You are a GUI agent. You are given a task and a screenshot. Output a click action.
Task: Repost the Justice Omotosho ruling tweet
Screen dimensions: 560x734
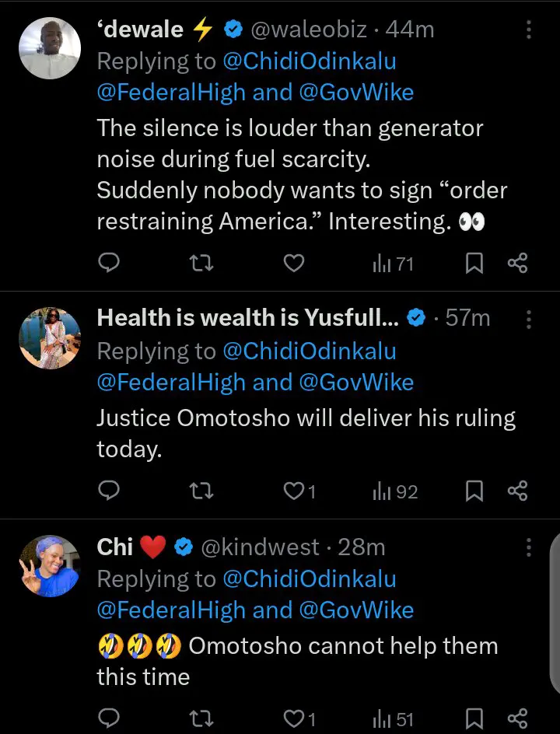(x=201, y=491)
